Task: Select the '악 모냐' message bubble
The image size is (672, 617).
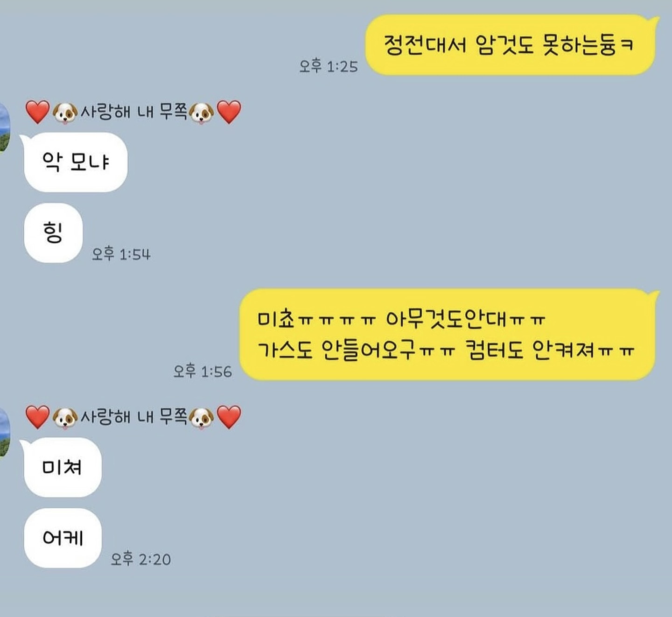Action: [74, 162]
